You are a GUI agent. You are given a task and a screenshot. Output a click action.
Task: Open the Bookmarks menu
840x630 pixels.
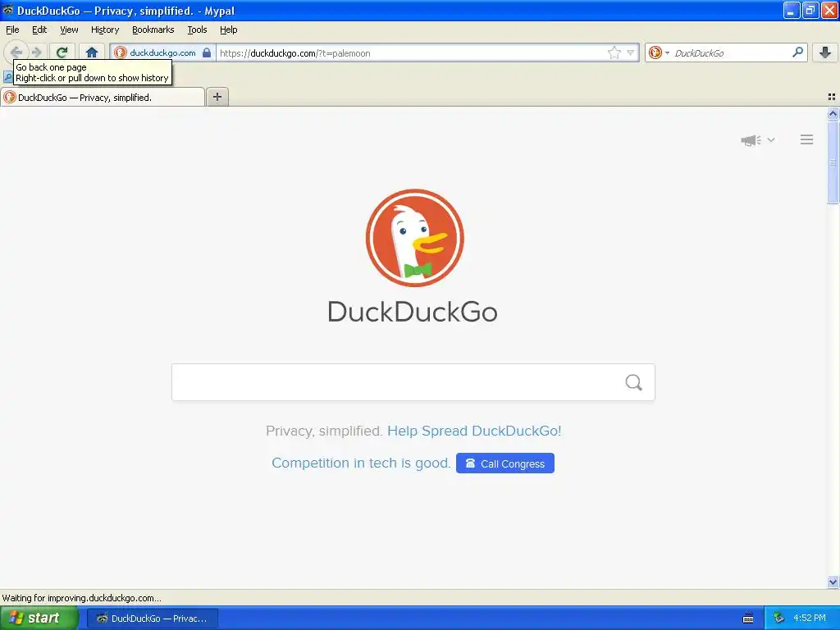pos(153,30)
